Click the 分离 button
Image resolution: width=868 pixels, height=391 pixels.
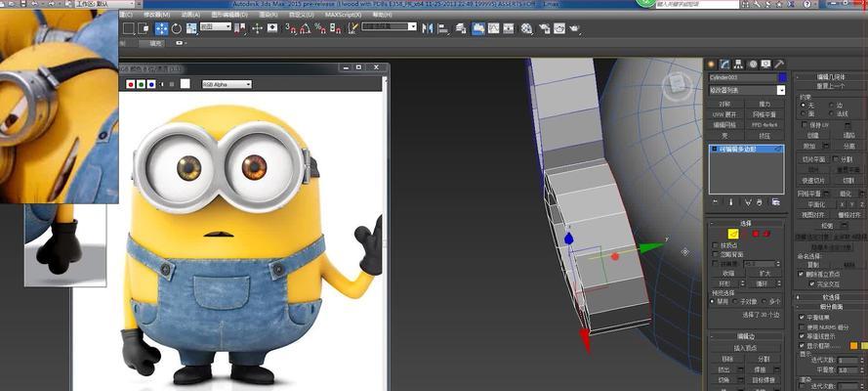pyautogui.click(x=848, y=146)
